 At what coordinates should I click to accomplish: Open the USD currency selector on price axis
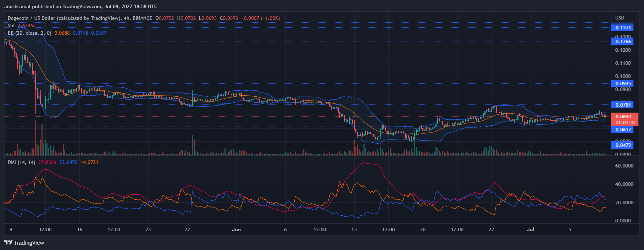[x=620, y=18]
